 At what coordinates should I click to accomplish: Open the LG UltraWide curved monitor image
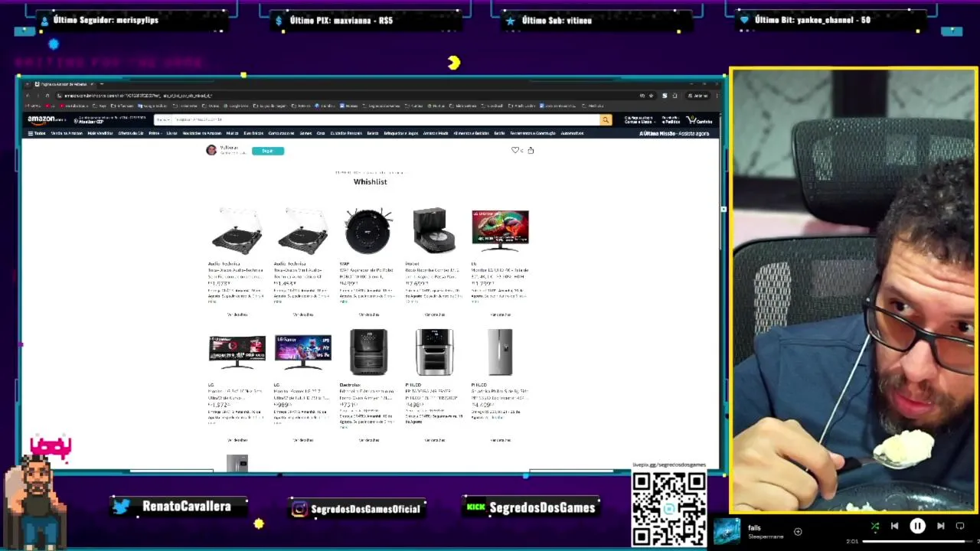(237, 352)
